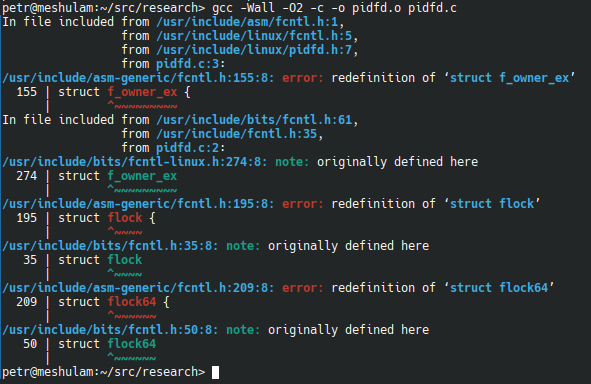Click /usr/include/asm-generic/fcntl.h:209:8 error location
This screenshot has width=591, height=384.
(x=138, y=288)
